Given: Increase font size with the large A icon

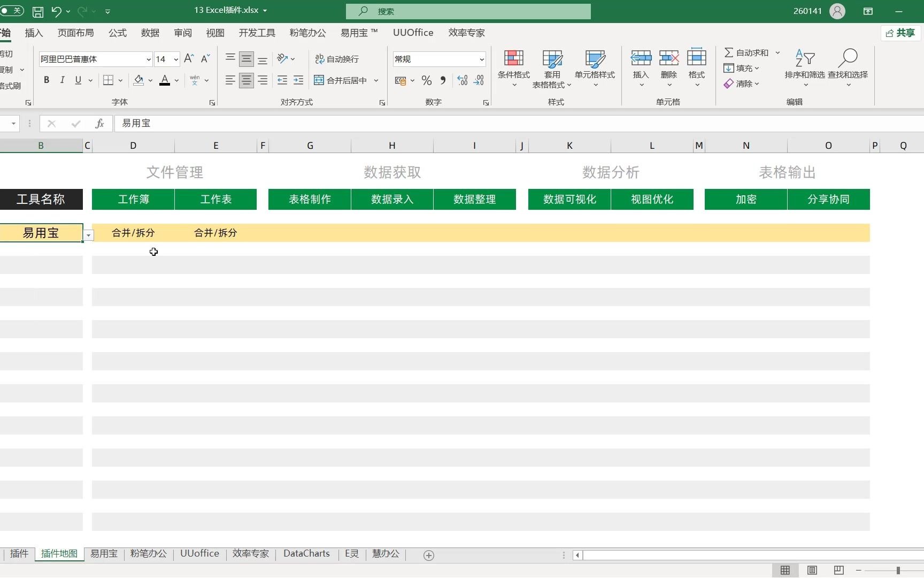Looking at the screenshot, I should (x=188, y=59).
